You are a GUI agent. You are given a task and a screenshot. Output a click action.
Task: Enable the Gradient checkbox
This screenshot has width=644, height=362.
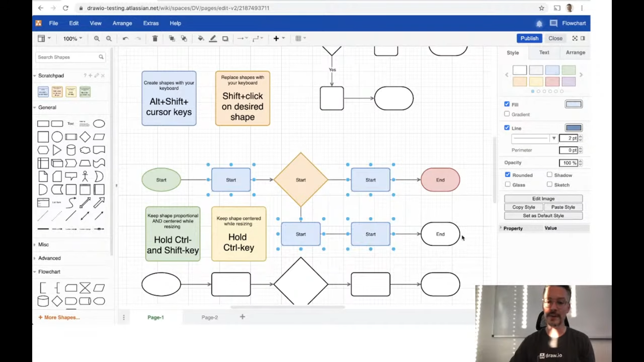pos(507,114)
